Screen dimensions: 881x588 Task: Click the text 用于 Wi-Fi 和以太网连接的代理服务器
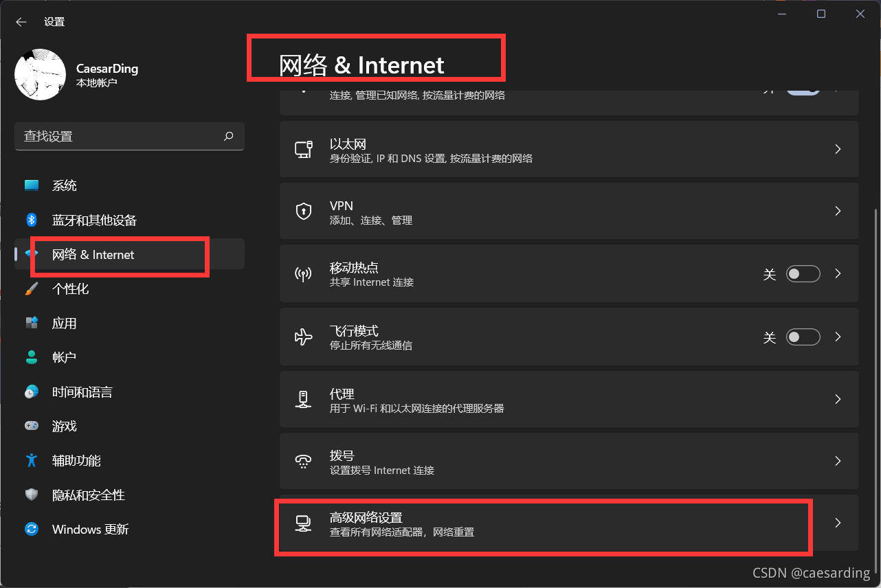(x=417, y=408)
